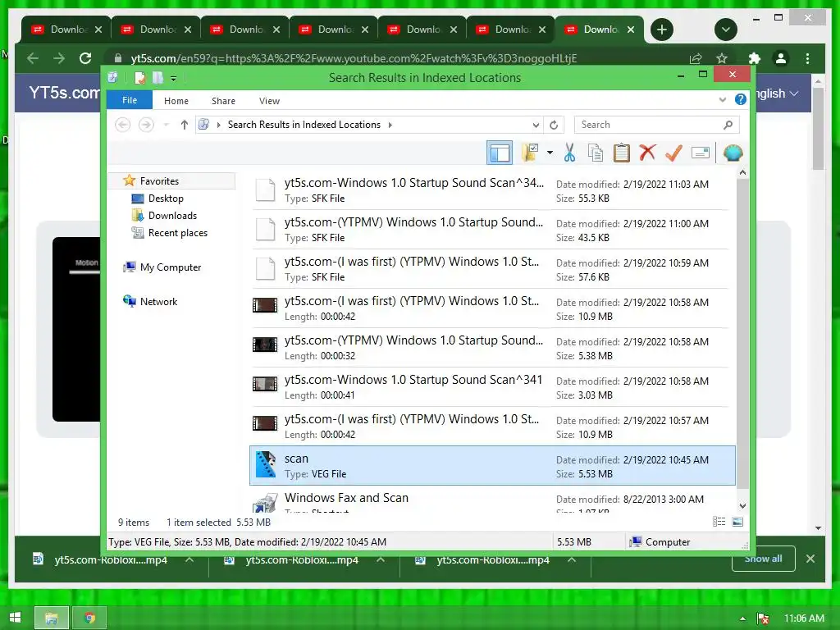
Task: Open the Chrome tab search dropdown
Action: click(x=726, y=30)
